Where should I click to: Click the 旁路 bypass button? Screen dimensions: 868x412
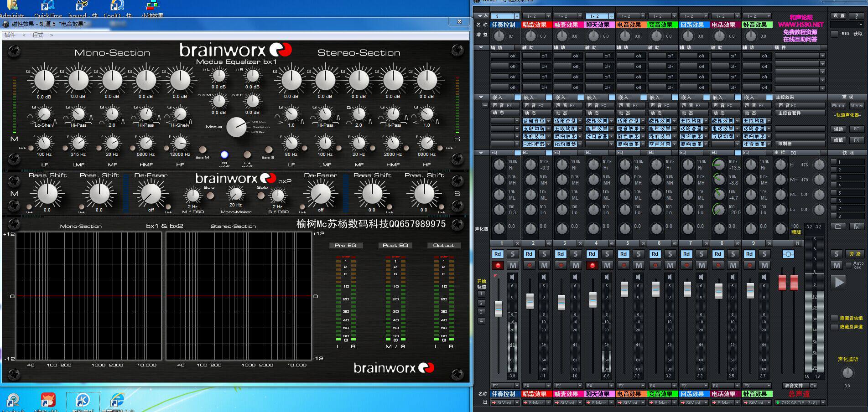tap(855, 254)
